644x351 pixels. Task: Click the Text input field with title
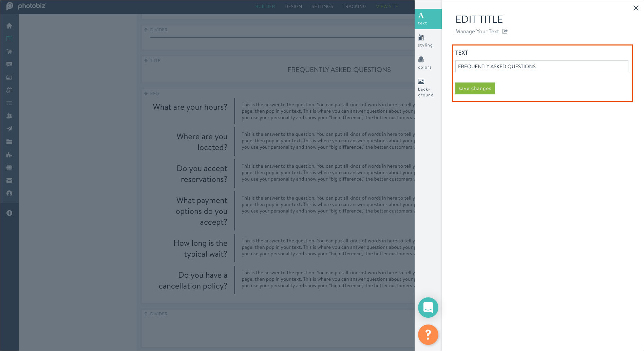point(542,67)
